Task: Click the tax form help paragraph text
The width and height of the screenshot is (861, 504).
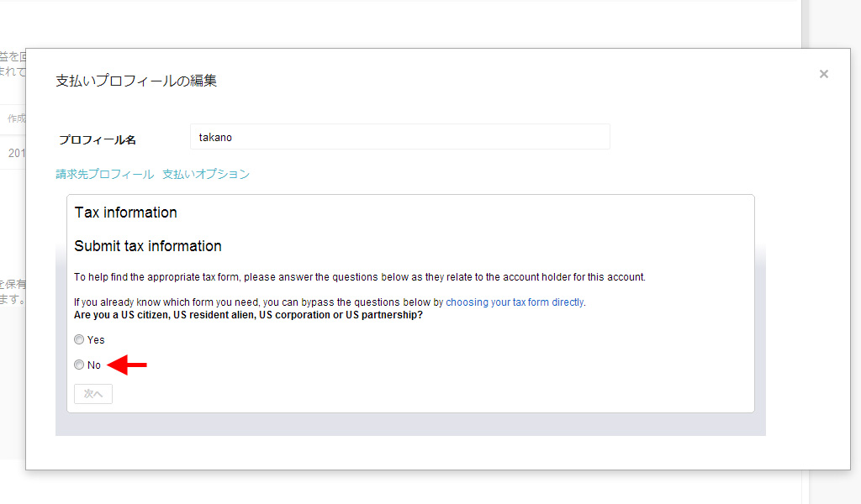Action: click(x=359, y=277)
